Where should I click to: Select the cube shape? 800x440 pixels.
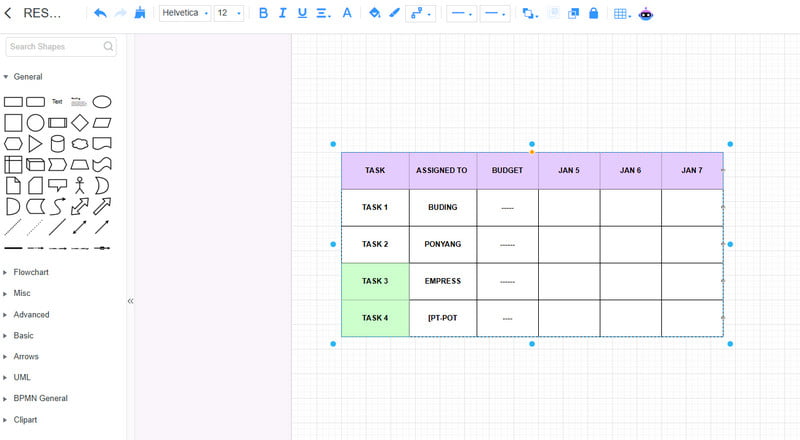(x=35, y=164)
